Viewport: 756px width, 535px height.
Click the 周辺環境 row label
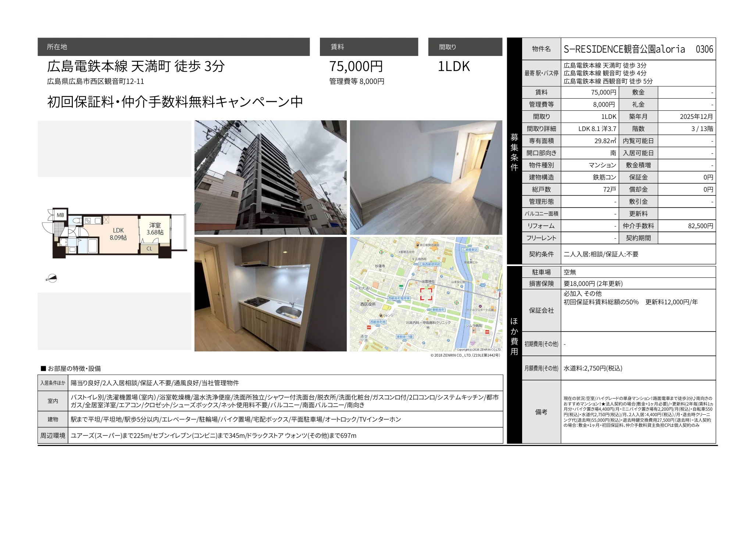click(53, 436)
